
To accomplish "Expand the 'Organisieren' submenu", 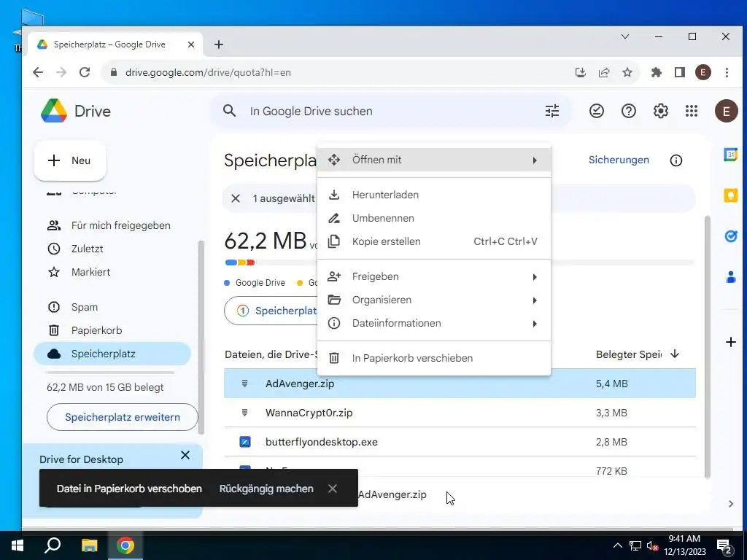I will tap(434, 300).
